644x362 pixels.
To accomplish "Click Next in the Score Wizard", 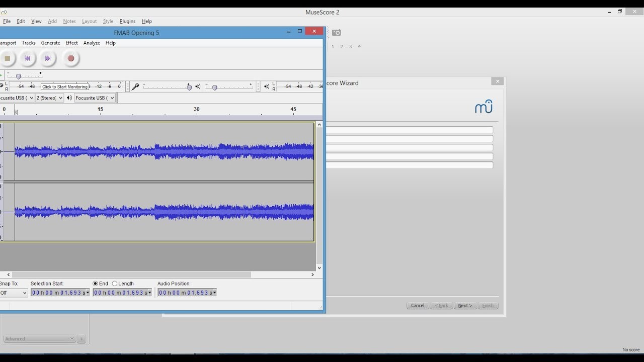I will point(465,305).
